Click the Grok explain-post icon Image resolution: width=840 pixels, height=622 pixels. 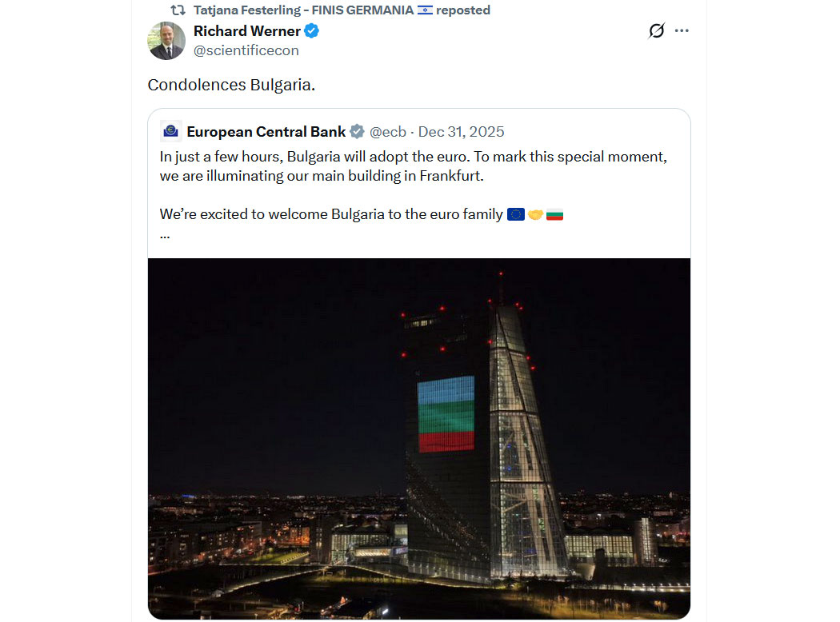click(x=656, y=31)
